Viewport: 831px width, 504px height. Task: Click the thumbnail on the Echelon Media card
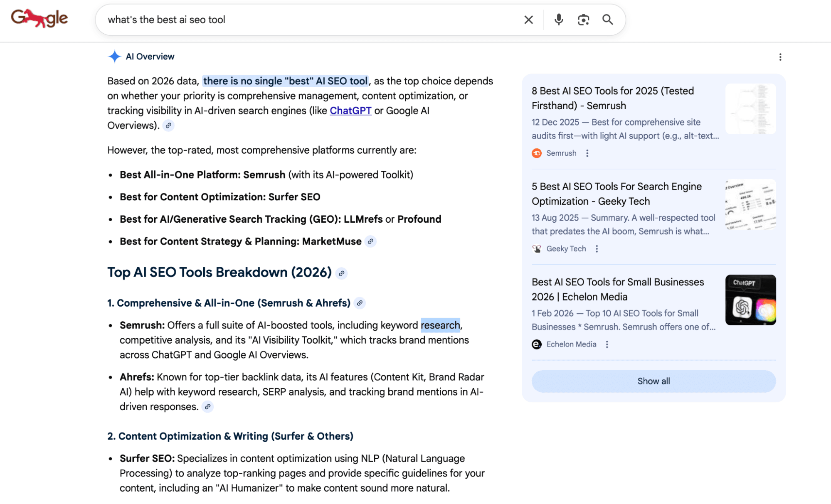[750, 300]
